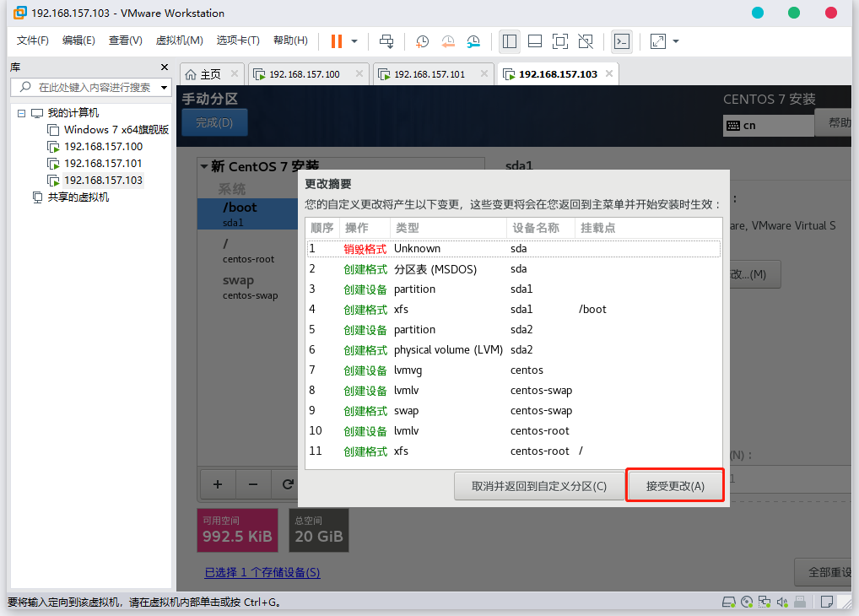859x616 pixels.
Task: Select row 4 xfs /boot
Action: tap(514, 310)
